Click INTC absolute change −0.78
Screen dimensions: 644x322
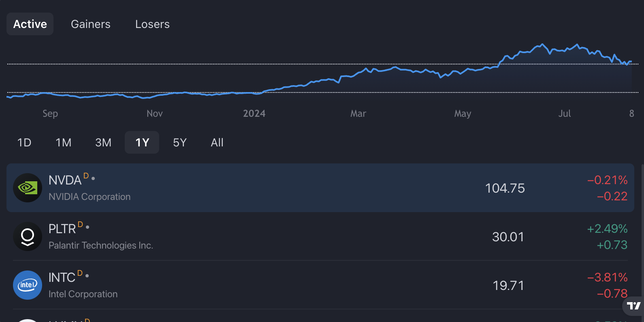[612, 294]
